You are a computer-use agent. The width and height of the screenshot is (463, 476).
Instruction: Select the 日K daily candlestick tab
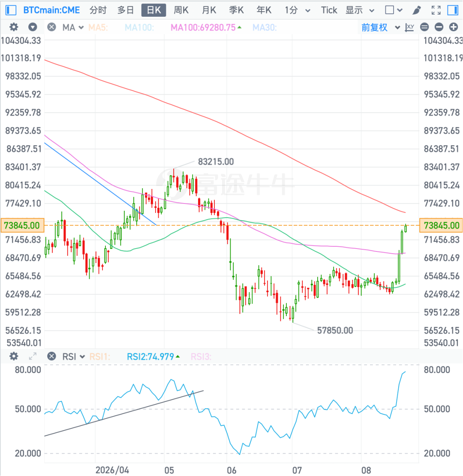[154, 10]
